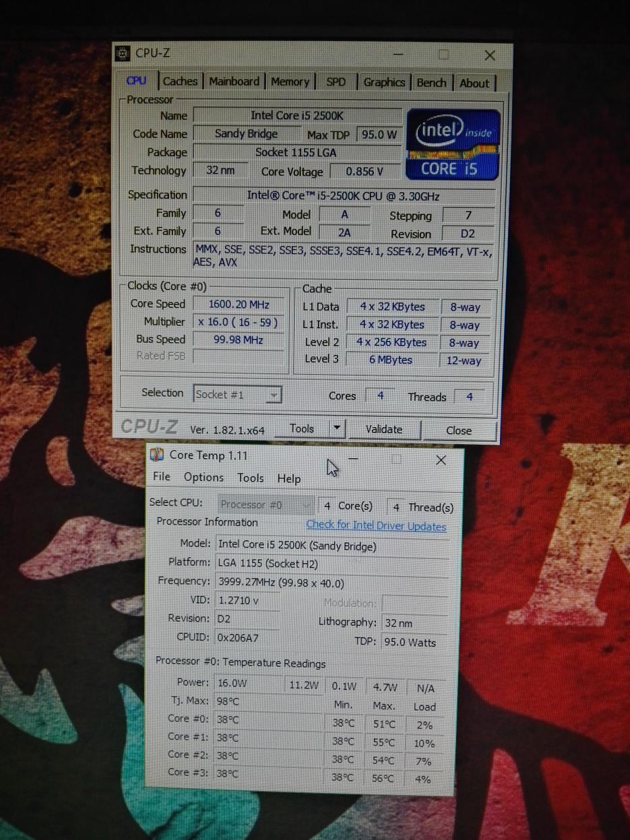This screenshot has width=630, height=840.
Task: Click the CPU-Z title bar app icon
Action: (123, 53)
